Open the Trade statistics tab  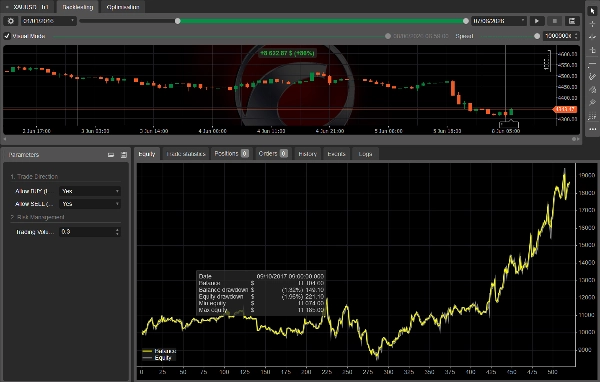(186, 154)
